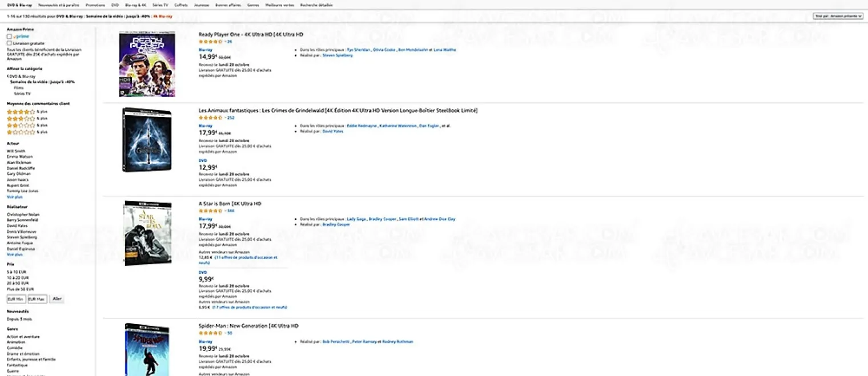Open the DVD & Blu-ray nav item
The width and height of the screenshot is (868, 376).
(x=19, y=5)
